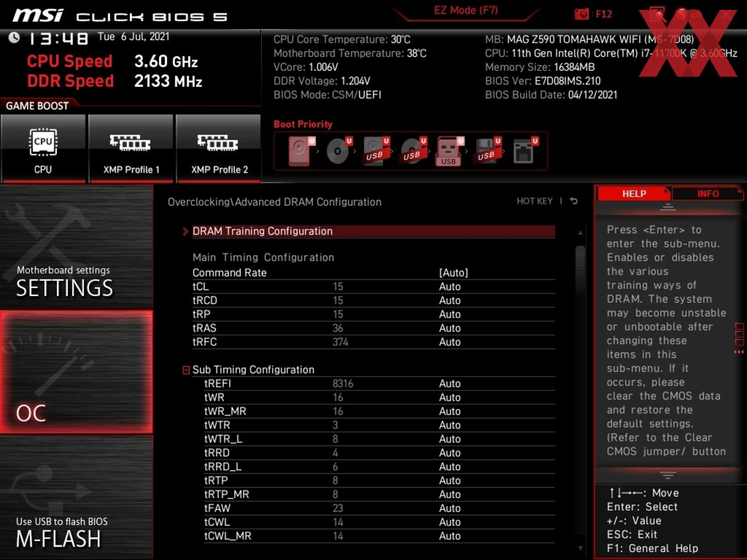Click the tRRD_L Auto value field
The width and height of the screenshot is (747, 560).
coord(450,467)
